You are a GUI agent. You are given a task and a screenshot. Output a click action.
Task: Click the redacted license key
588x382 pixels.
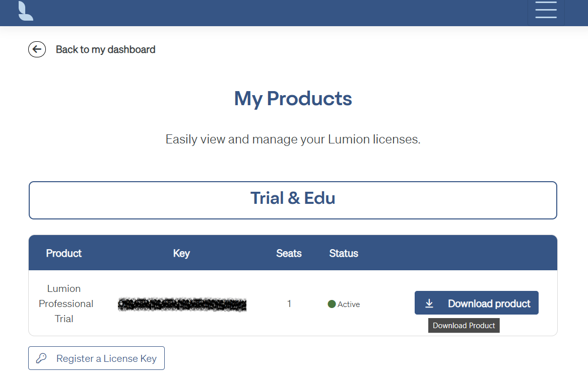pos(182,304)
